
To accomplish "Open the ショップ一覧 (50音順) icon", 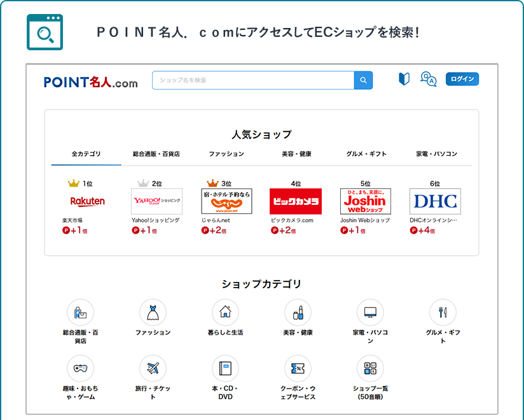I will point(370,368).
